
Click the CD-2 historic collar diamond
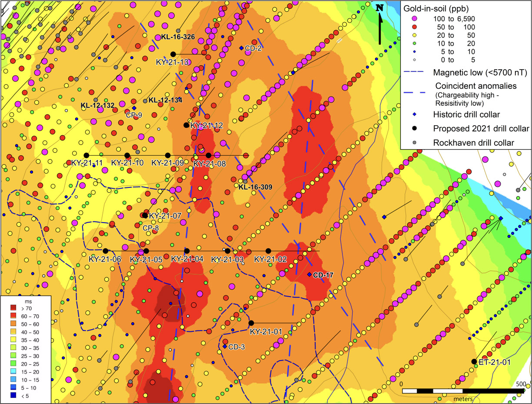point(242,48)
